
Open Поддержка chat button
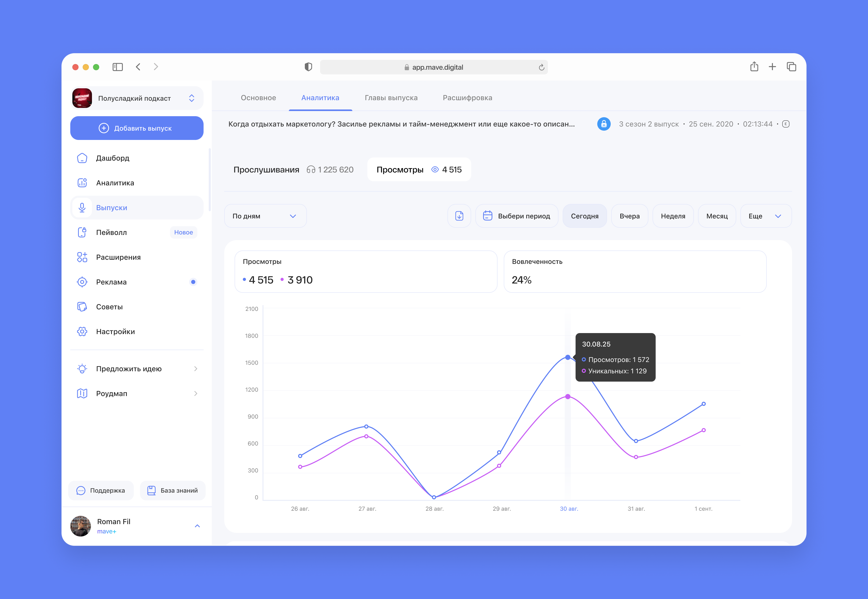pyautogui.click(x=101, y=491)
